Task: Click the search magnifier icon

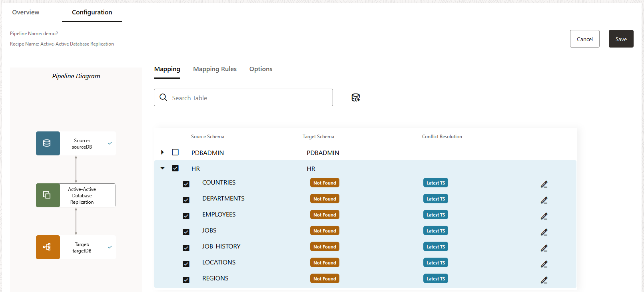Action: click(163, 97)
